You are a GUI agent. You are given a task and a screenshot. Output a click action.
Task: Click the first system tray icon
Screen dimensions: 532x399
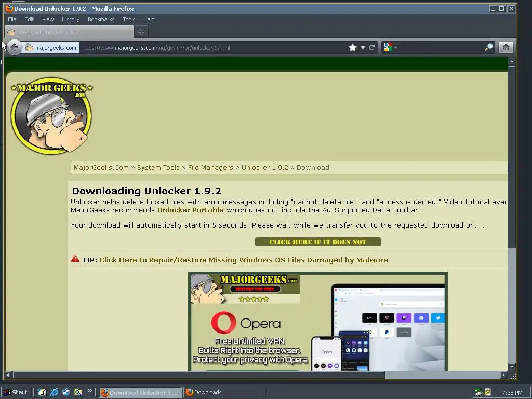478,392
